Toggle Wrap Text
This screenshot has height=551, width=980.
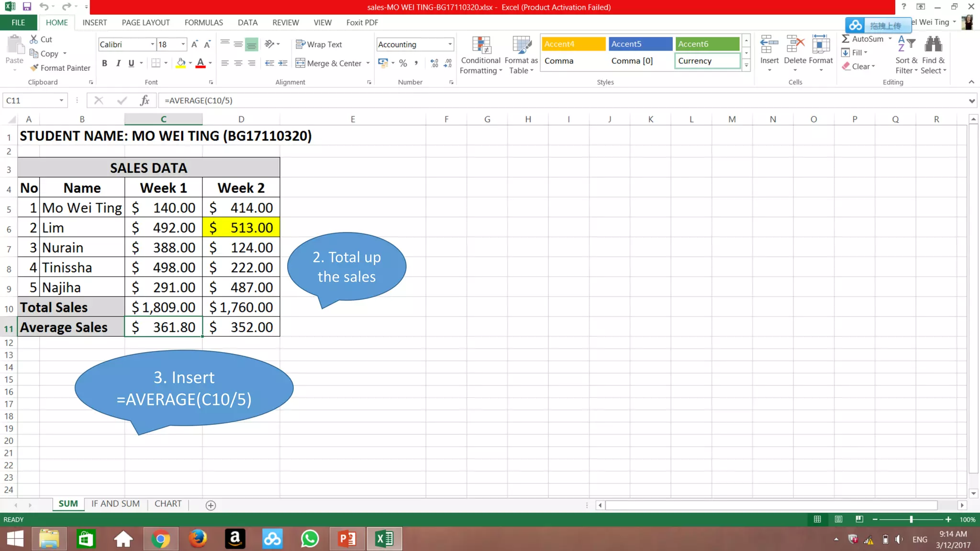[319, 44]
